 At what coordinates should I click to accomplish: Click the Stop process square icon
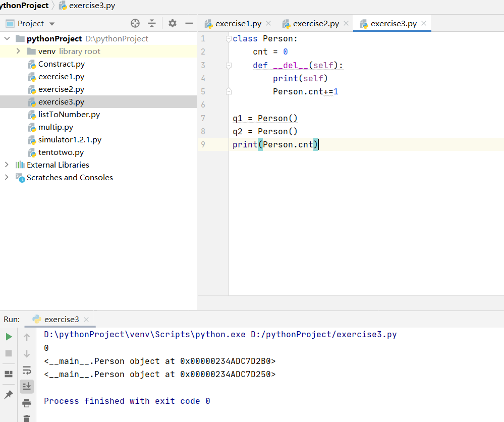pyautogui.click(x=9, y=353)
